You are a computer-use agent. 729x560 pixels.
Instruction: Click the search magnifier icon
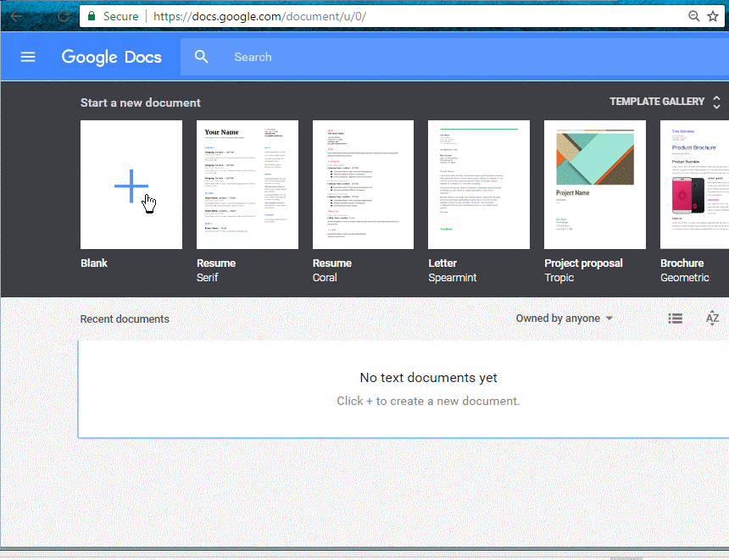tap(201, 57)
